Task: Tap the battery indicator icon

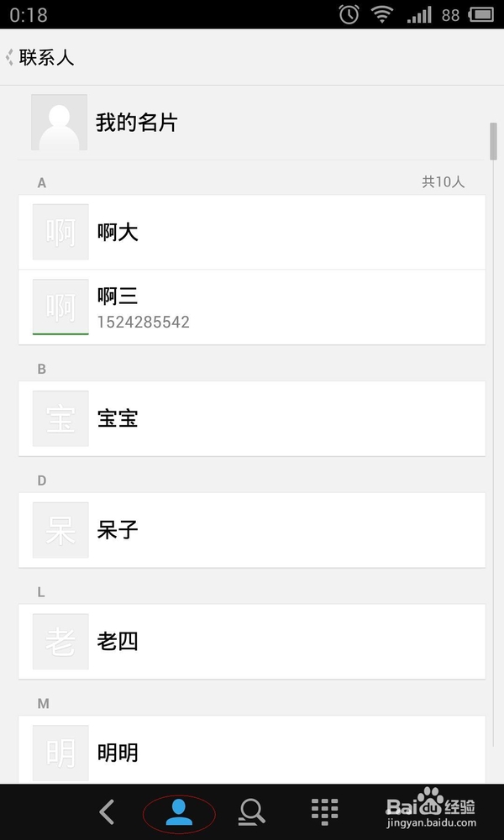Action: pyautogui.click(x=481, y=14)
